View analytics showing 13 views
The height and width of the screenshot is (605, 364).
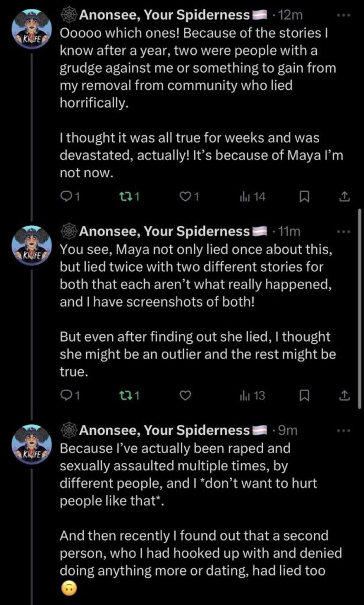coord(253,396)
